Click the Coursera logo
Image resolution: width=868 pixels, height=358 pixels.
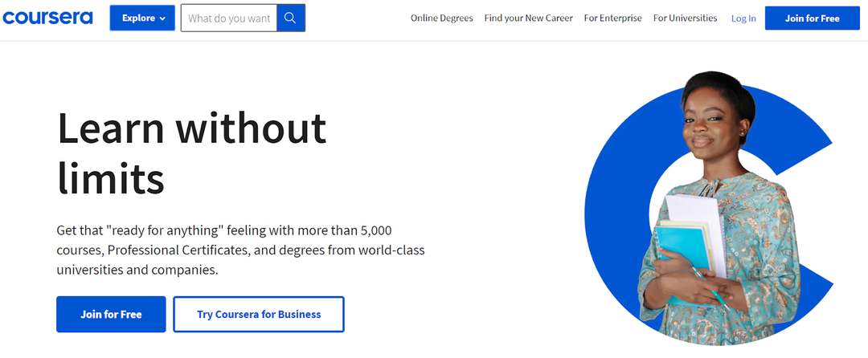(47, 18)
